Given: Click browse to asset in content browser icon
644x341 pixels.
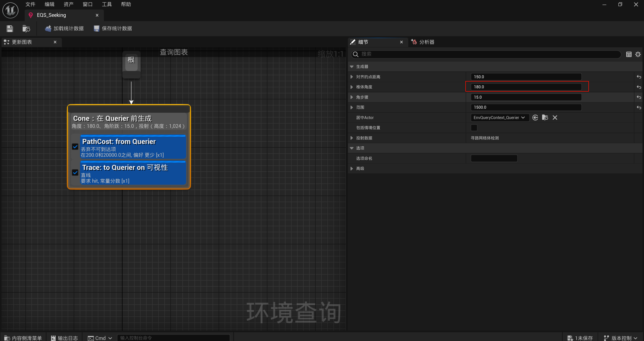Looking at the screenshot, I should click(x=26, y=28).
